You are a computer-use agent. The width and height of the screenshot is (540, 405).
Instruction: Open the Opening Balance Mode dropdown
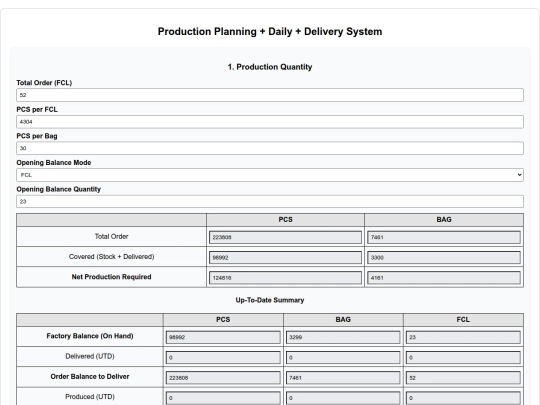click(x=270, y=175)
